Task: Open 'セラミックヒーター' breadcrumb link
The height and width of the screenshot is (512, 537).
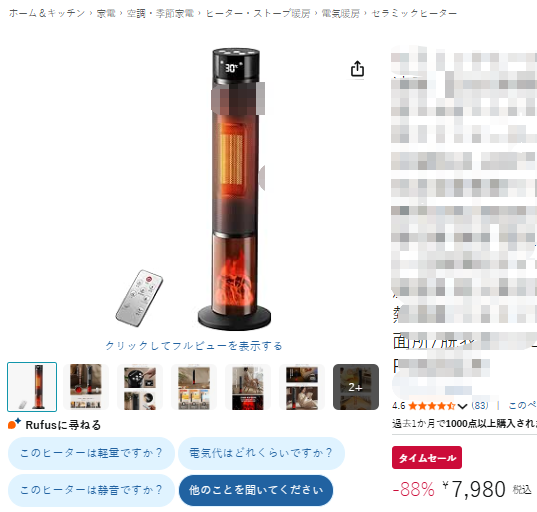Action: tap(414, 13)
